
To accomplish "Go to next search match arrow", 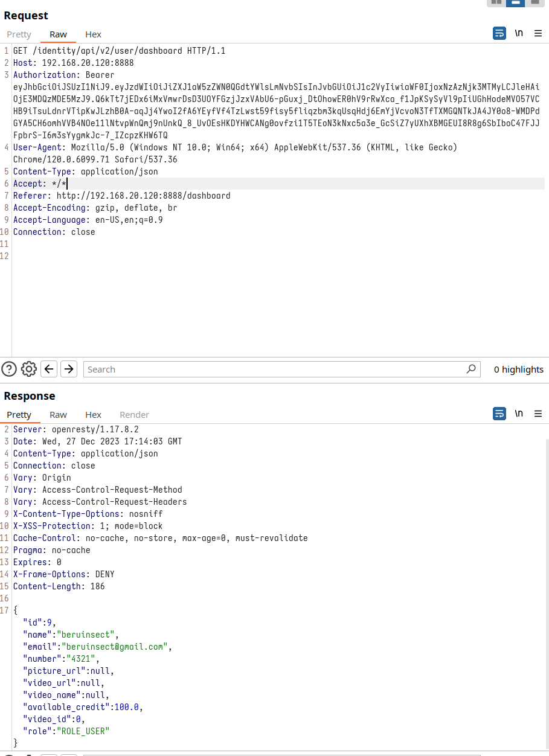I will tap(69, 369).
